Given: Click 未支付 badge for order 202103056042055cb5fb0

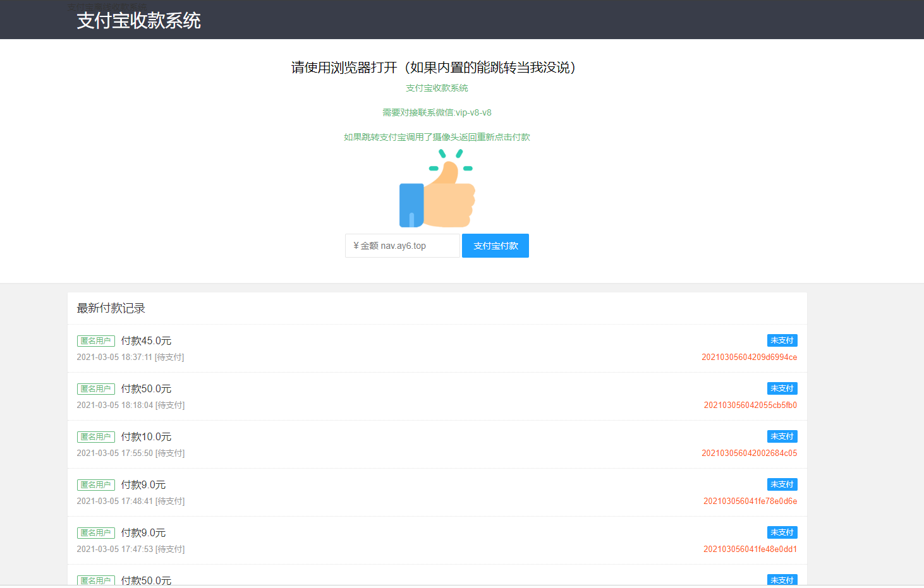Looking at the screenshot, I should point(782,388).
